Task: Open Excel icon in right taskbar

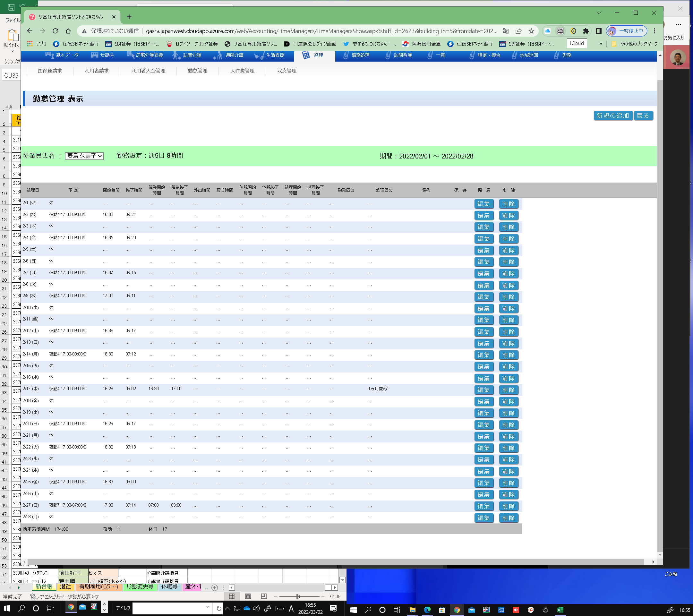Action: click(x=560, y=610)
